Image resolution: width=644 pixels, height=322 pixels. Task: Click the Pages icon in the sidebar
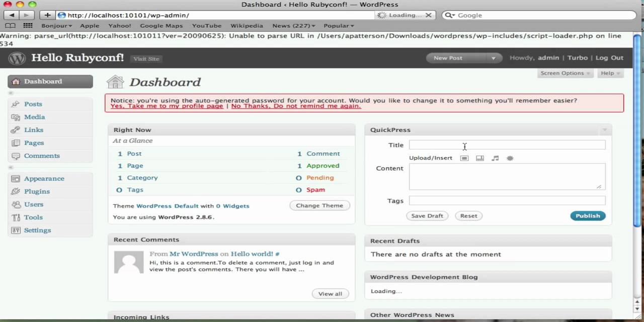point(16,143)
